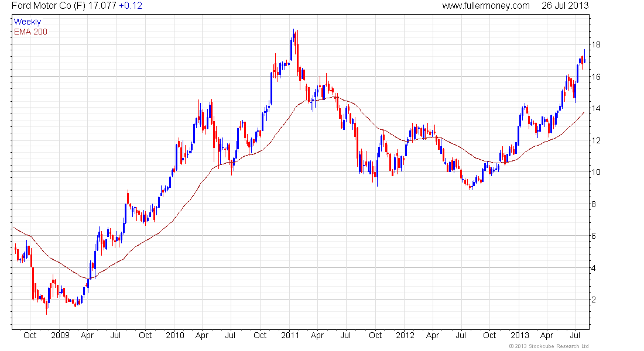644x351 pixels.
Task: Click the 'Apr' label following 2009
Action: (87, 335)
